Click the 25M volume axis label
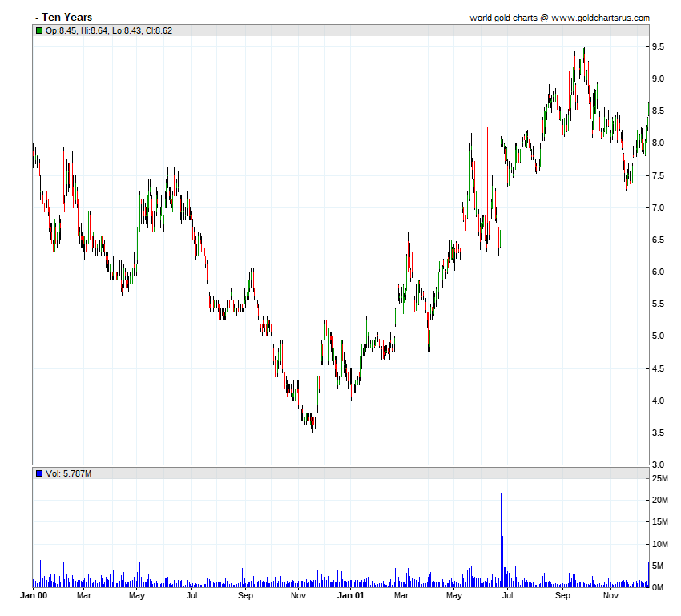The height and width of the screenshot is (616, 681). pyautogui.click(x=659, y=479)
